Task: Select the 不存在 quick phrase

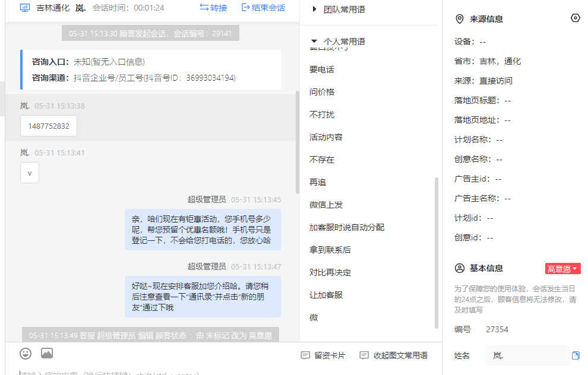Action: pos(322,160)
